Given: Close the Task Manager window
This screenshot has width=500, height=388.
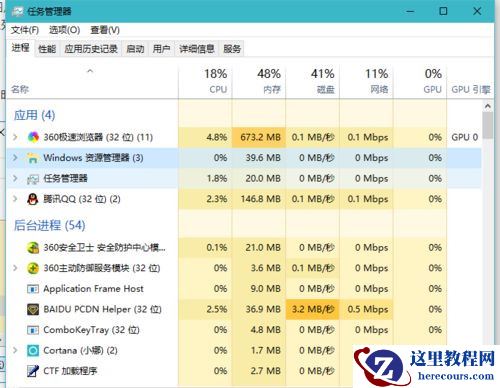Looking at the screenshot, I should pyautogui.click(x=477, y=11).
